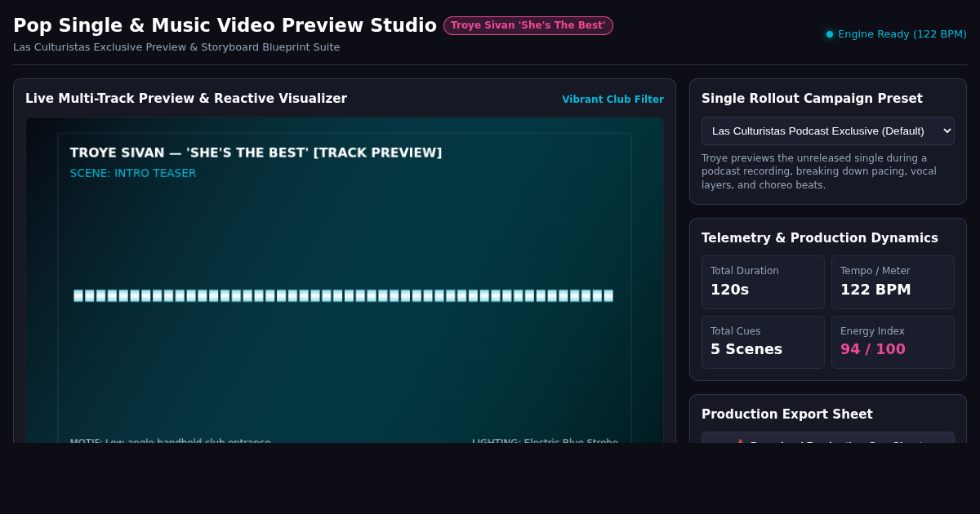This screenshot has width=980, height=514.
Task: Click the Engine Ready (122 BPM) status text
Action: click(902, 34)
